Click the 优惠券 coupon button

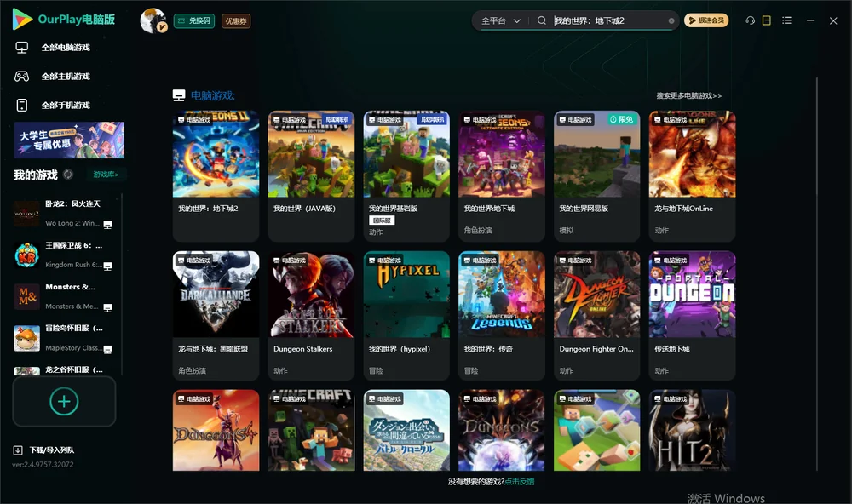pyautogui.click(x=236, y=21)
